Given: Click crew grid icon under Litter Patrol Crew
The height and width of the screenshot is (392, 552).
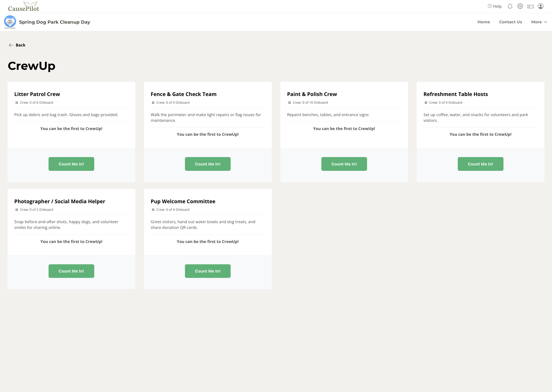Looking at the screenshot, I should (x=17, y=103).
